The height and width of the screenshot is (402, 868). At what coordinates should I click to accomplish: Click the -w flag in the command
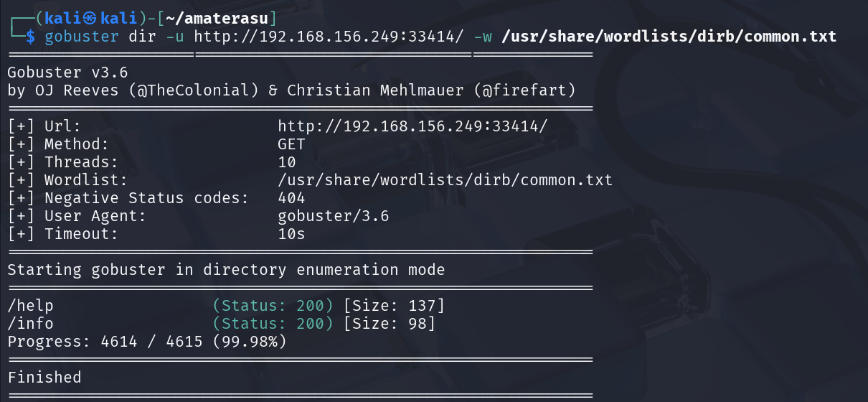click(x=483, y=36)
